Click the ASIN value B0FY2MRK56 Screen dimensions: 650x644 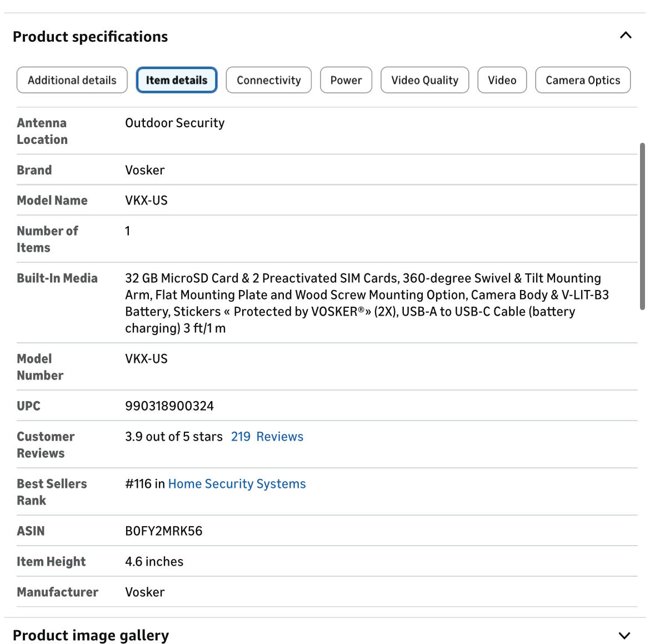(164, 531)
